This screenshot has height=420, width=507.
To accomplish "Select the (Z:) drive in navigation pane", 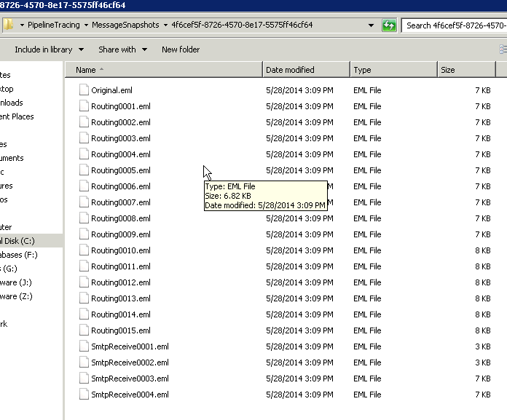I will 16,296.
